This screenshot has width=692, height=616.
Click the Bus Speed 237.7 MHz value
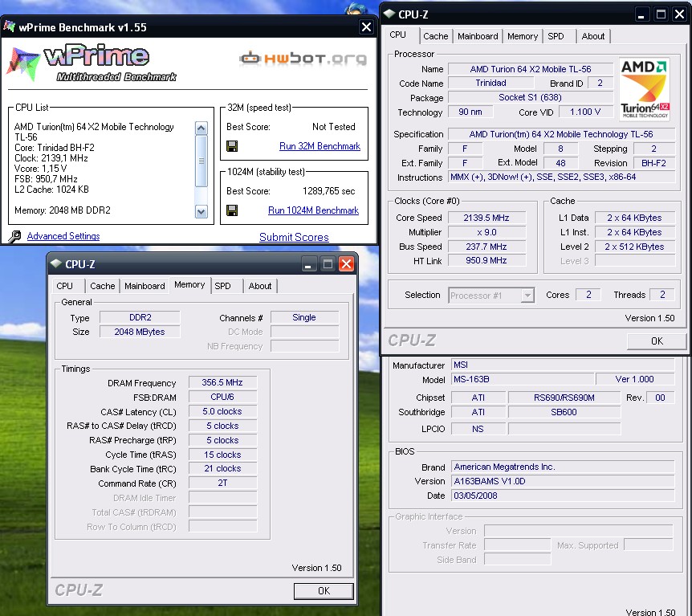(x=486, y=247)
